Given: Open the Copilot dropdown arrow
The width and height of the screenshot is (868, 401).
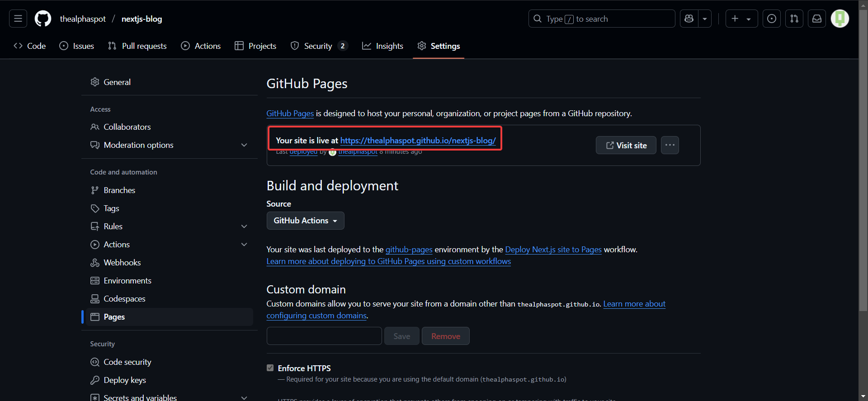Looking at the screenshot, I should coord(705,19).
